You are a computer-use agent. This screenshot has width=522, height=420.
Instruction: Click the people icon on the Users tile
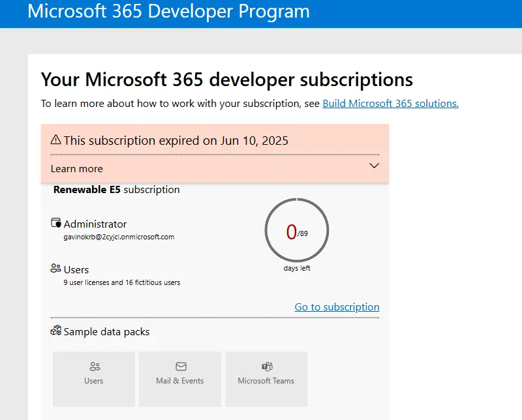[95, 367]
